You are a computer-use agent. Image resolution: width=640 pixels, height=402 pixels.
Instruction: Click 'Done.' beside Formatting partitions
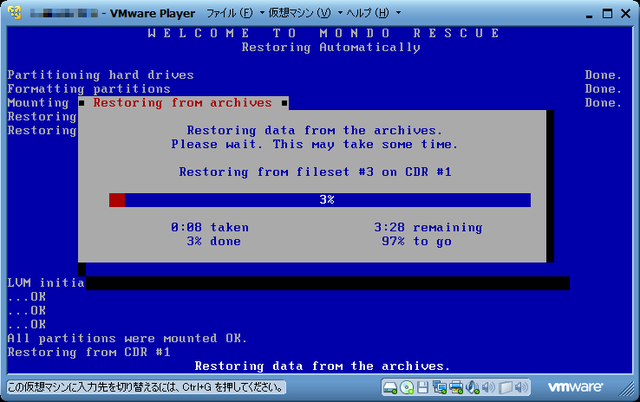pos(603,89)
